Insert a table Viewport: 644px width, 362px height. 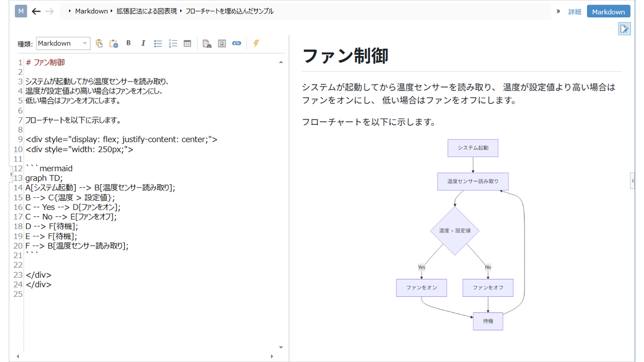[187, 43]
